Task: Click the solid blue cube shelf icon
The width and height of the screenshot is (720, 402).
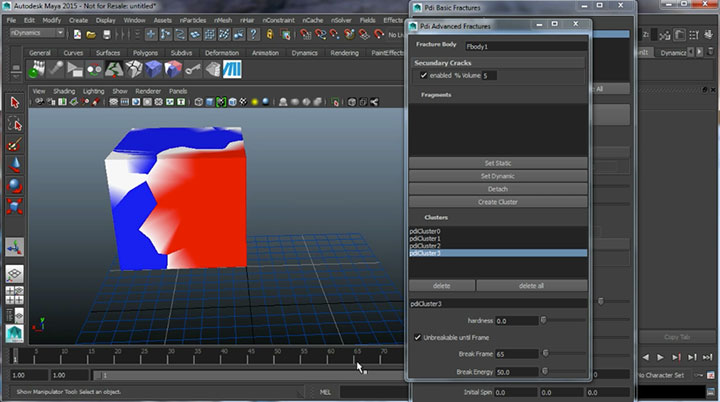Action: coord(153,69)
